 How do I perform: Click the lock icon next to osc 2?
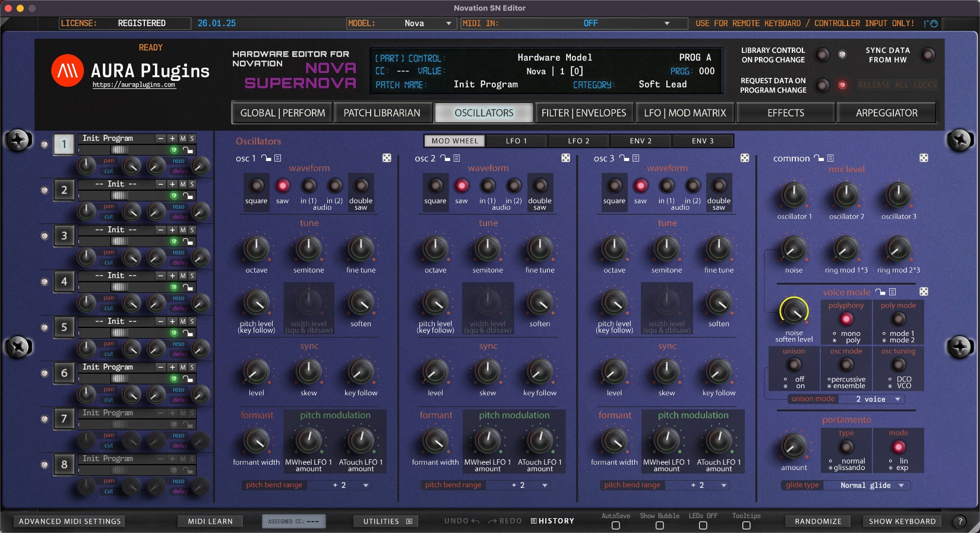pyautogui.click(x=445, y=158)
